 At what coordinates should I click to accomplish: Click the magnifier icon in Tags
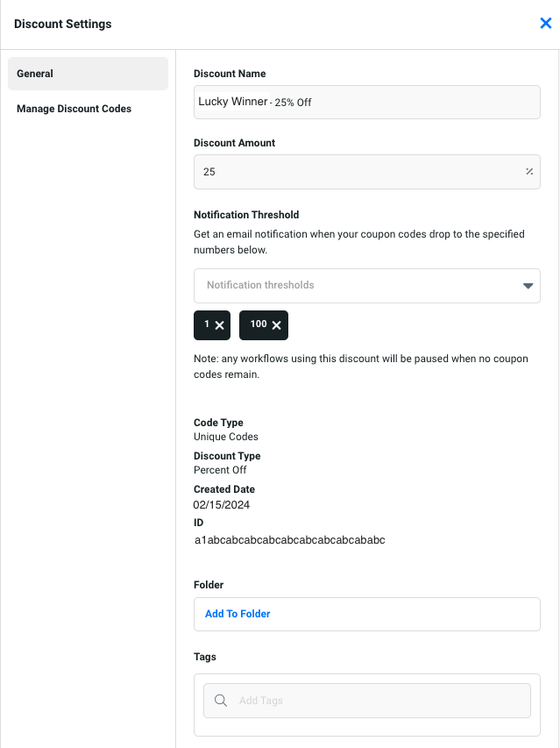tap(221, 701)
